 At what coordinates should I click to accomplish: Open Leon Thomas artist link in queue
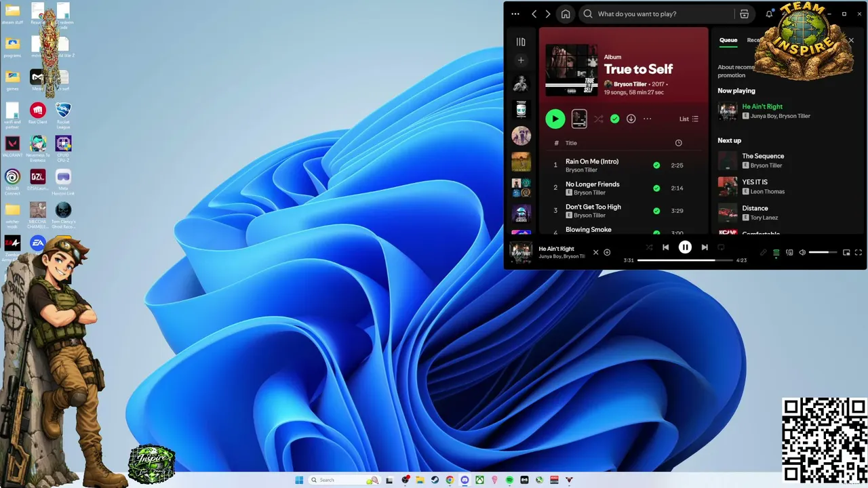tap(767, 192)
